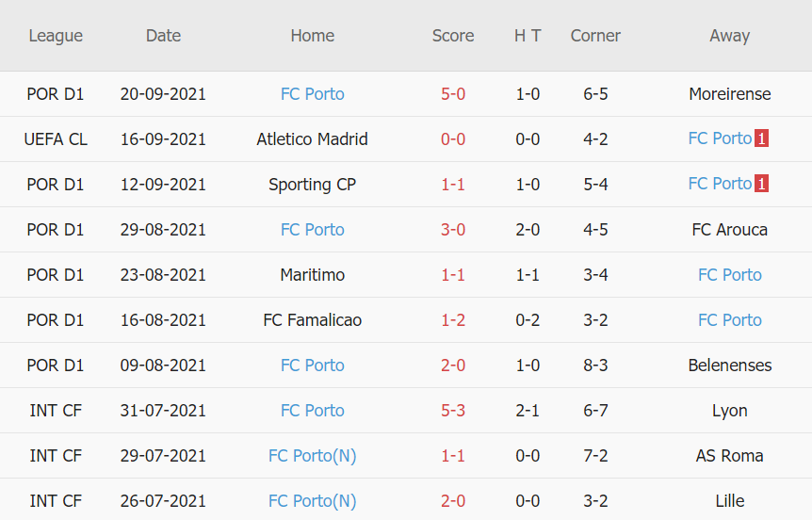The width and height of the screenshot is (812, 520).
Task: Click the 1-2 score for Famalicao match
Action: click(453, 320)
